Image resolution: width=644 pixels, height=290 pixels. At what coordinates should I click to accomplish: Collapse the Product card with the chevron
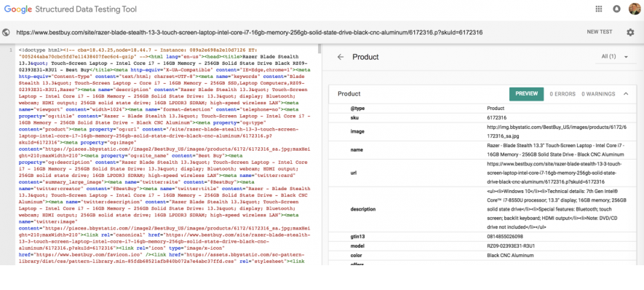(x=626, y=94)
